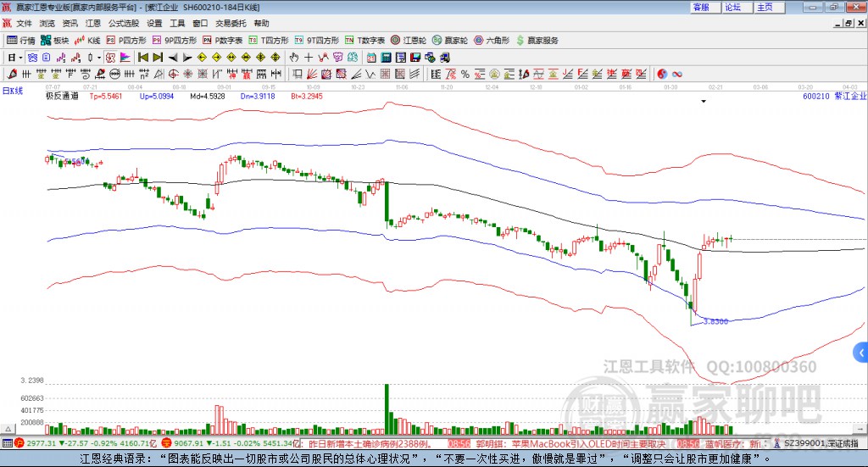Open the T数字表 time number table
The height and width of the screenshot is (467, 868).
tap(364, 41)
